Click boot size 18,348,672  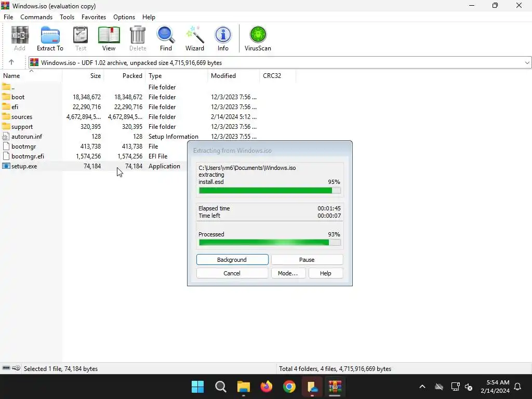87,97
